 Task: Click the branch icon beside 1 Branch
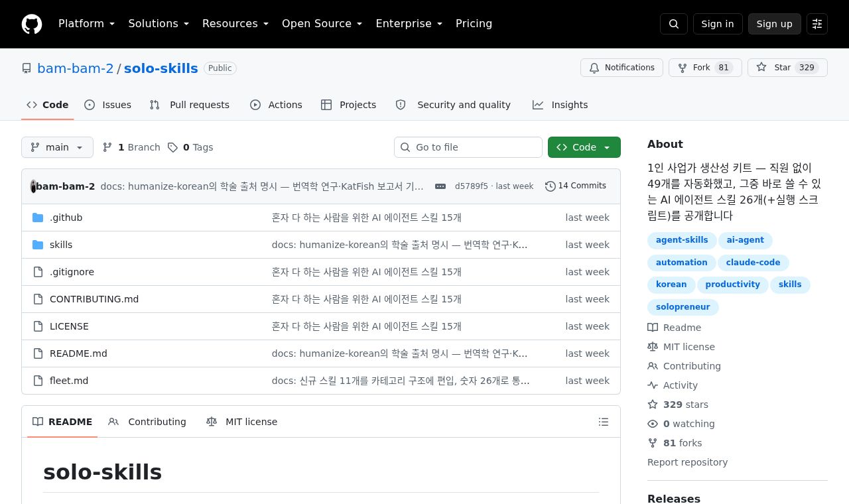point(107,147)
